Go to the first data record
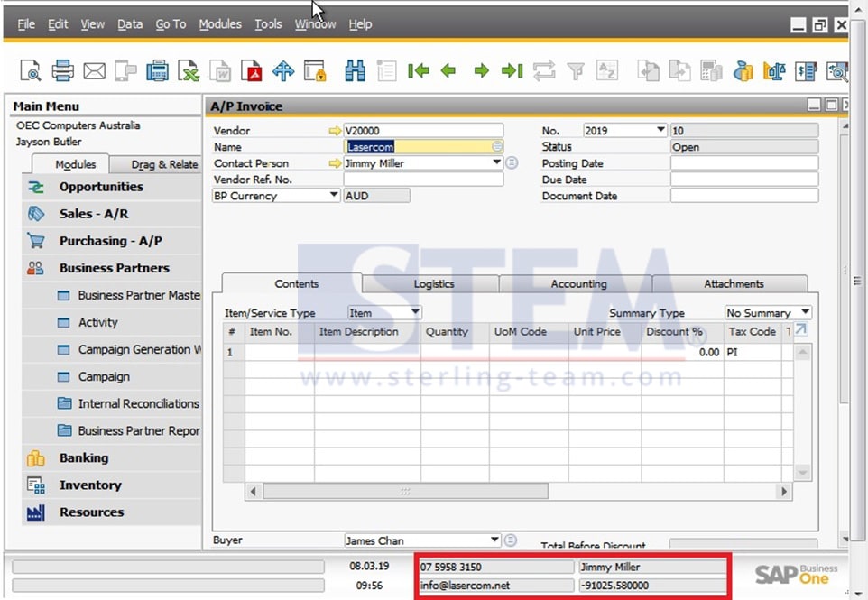Image resolution: width=868 pixels, height=600 pixels. click(x=418, y=71)
